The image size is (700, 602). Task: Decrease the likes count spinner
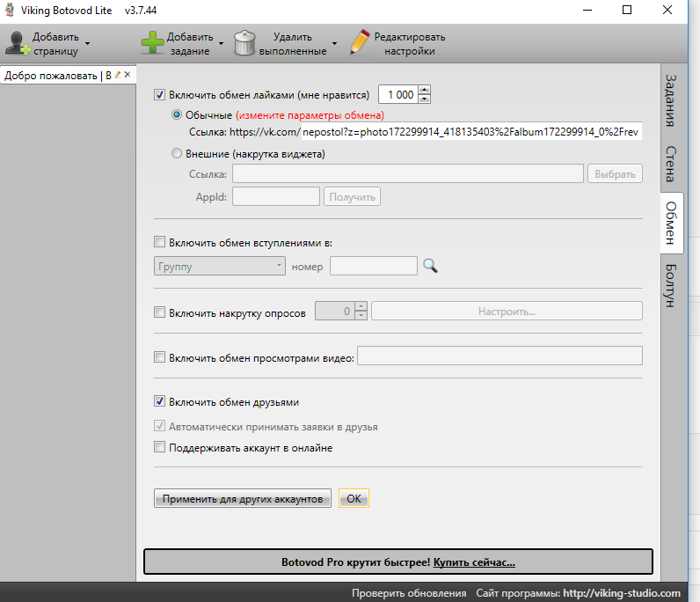pyautogui.click(x=425, y=99)
